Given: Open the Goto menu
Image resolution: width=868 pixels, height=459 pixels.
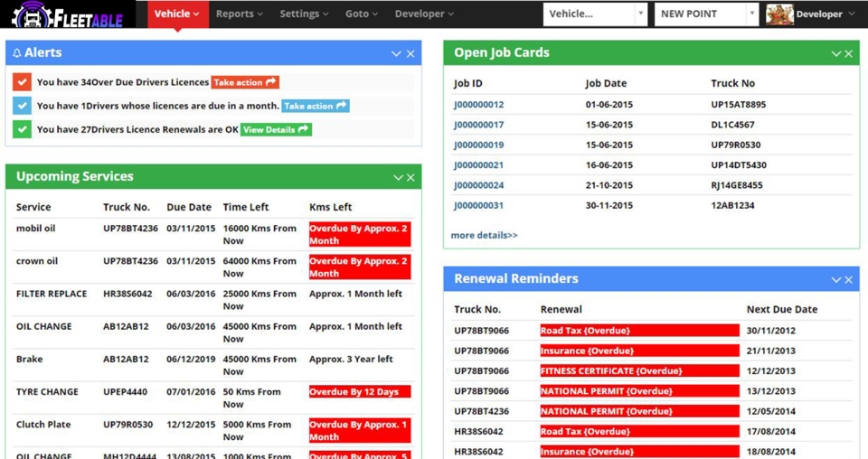Looking at the screenshot, I should click(362, 14).
